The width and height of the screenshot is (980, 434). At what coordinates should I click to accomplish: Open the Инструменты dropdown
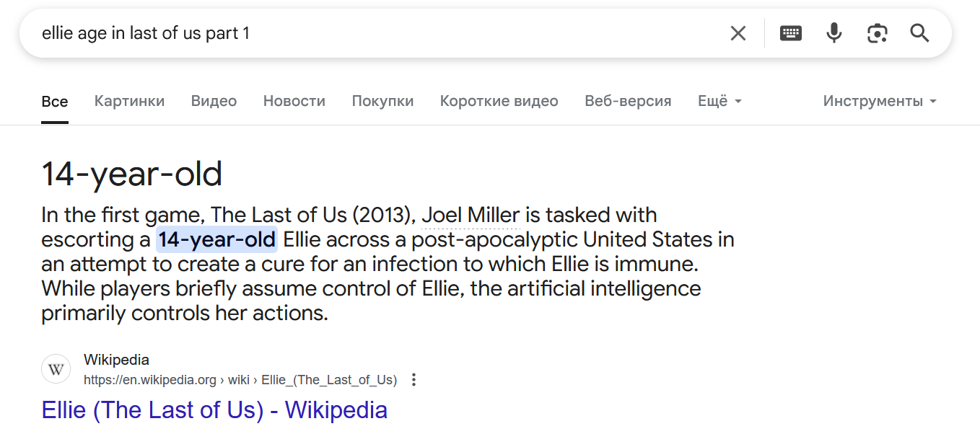pyautogui.click(x=880, y=101)
